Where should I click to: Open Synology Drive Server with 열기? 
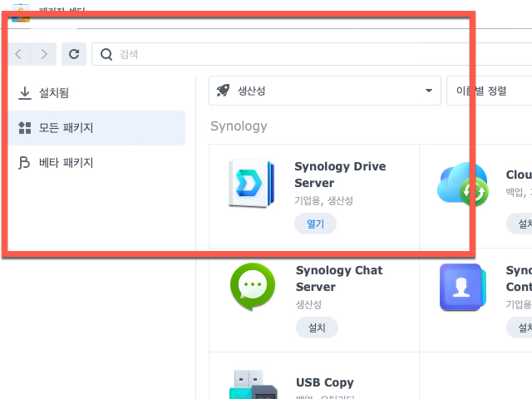(x=315, y=224)
